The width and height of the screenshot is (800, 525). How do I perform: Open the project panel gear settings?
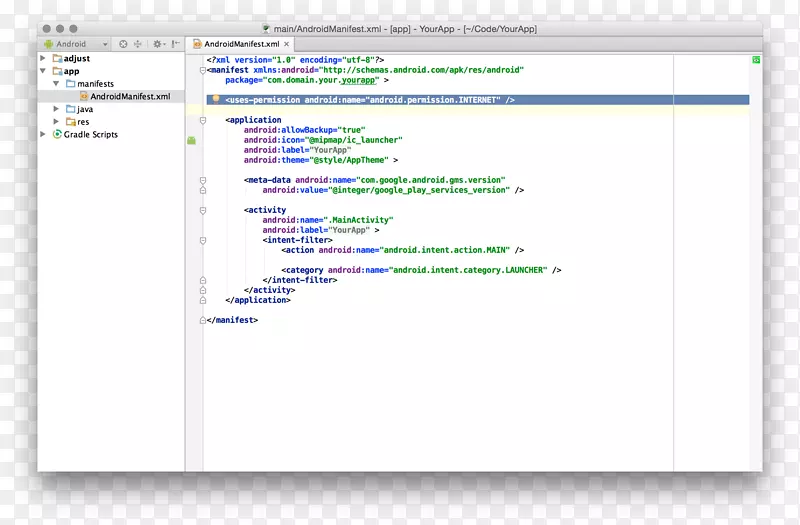click(159, 44)
